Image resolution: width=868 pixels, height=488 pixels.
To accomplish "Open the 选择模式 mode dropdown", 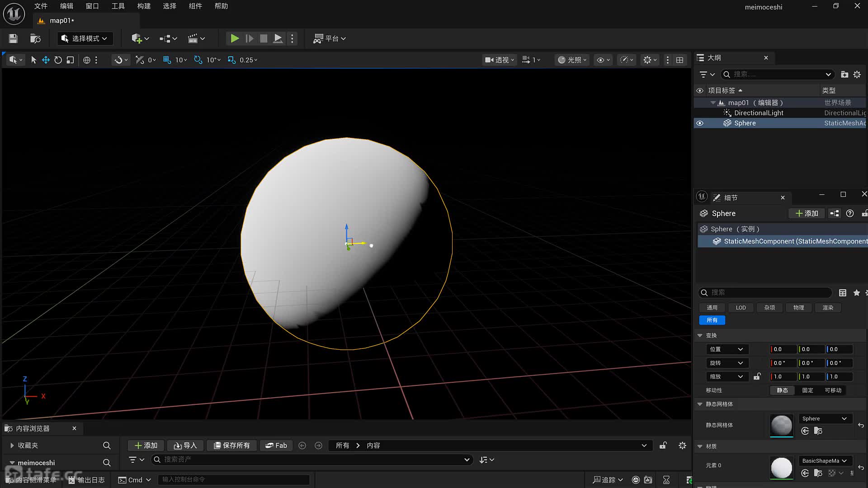I will point(85,38).
